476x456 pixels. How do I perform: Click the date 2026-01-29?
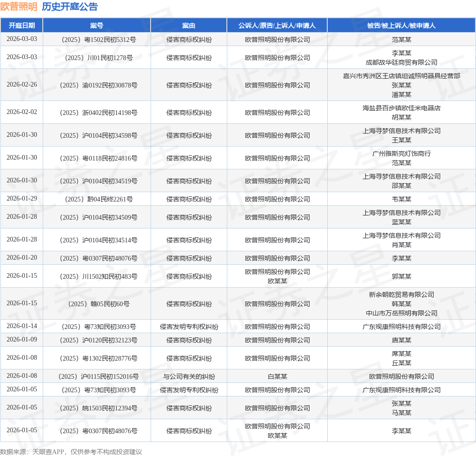(22, 198)
